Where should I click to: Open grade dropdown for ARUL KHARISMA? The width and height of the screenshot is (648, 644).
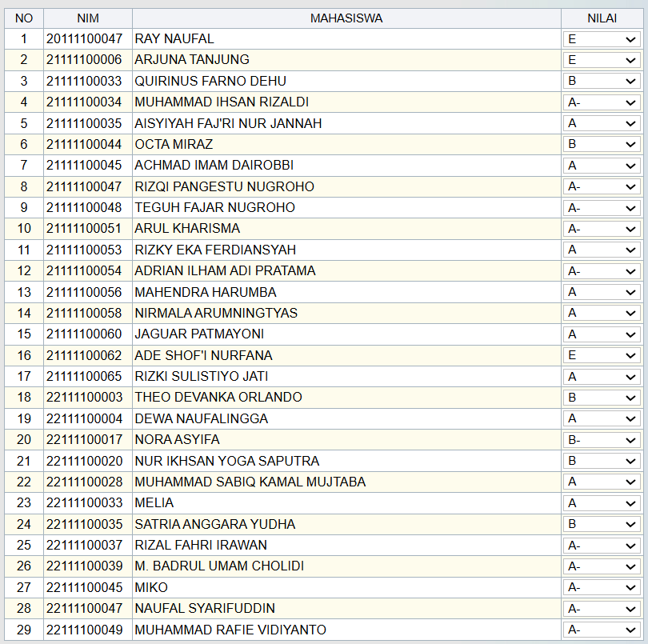coord(602,229)
